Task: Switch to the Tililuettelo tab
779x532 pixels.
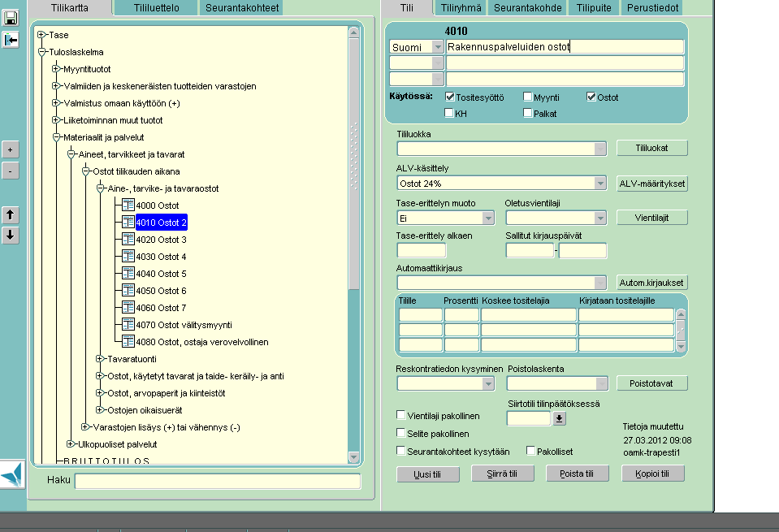Action: (x=156, y=7)
